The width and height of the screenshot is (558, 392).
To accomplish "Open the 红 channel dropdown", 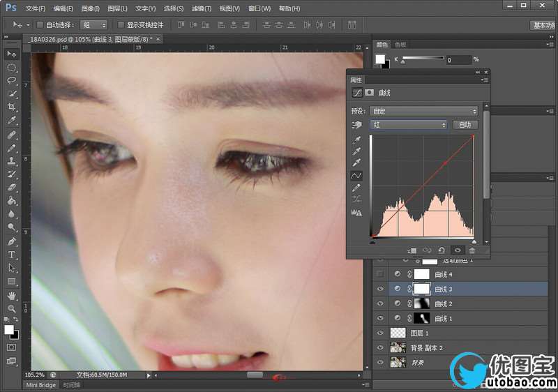I will [x=408, y=125].
